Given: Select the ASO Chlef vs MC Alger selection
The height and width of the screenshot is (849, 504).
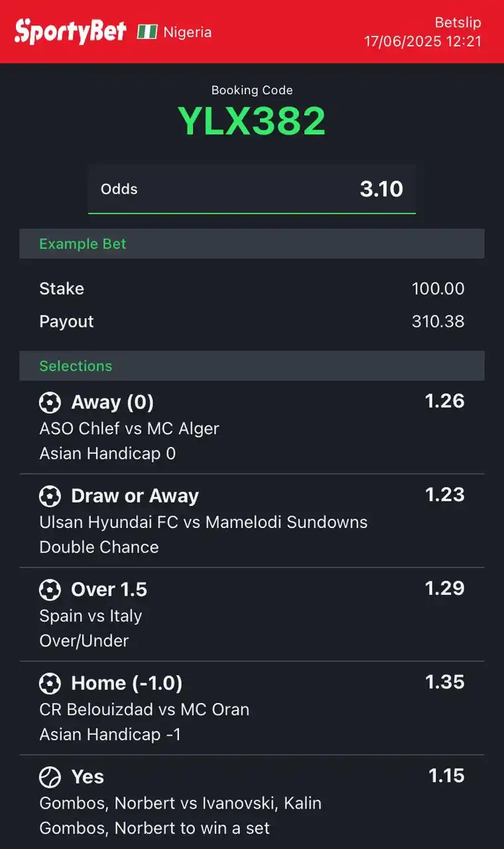Looking at the screenshot, I should click(129, 428).
